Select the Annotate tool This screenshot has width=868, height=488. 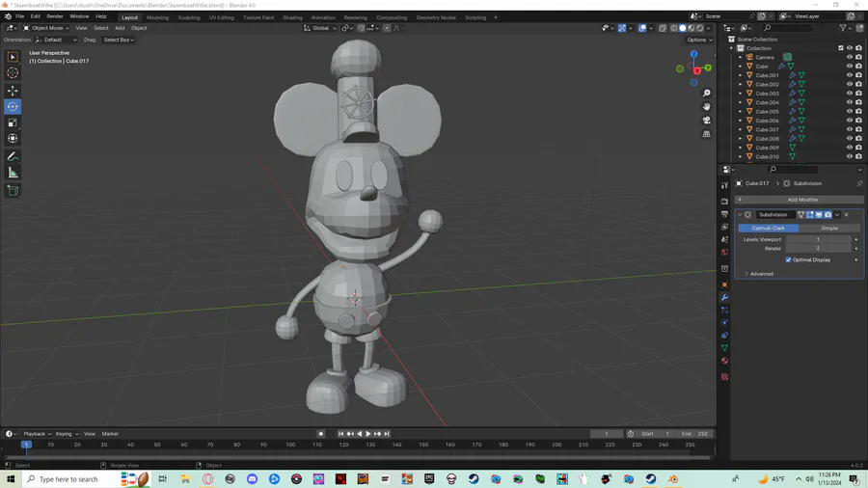click(13, 157)
